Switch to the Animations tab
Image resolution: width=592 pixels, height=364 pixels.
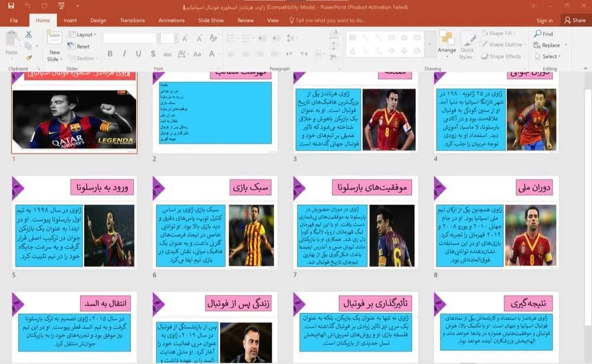[x=172, y=20]
